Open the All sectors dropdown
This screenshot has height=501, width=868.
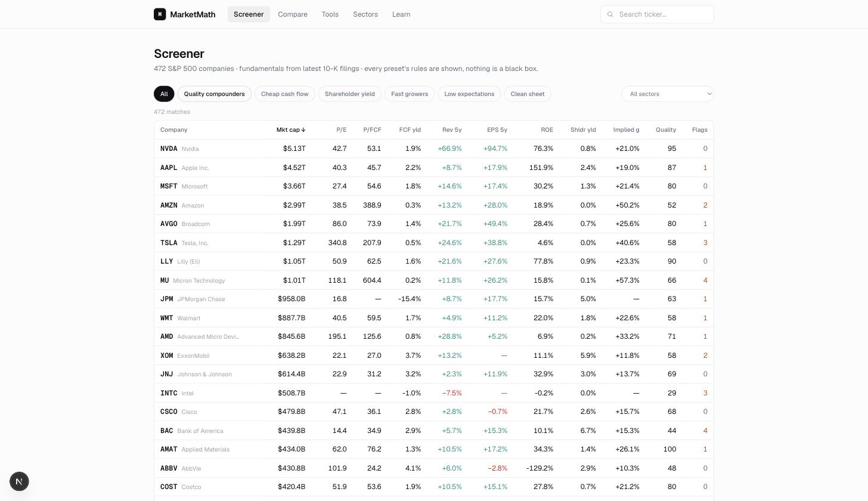tap(668, 94)
